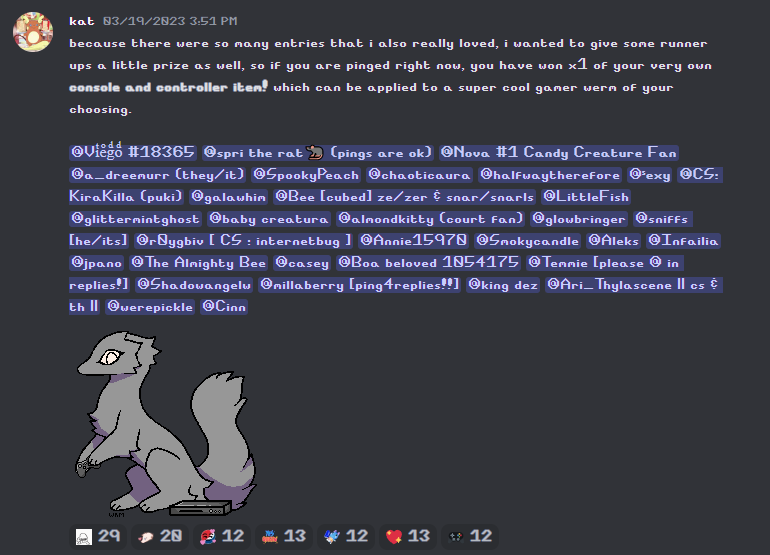The image size is (770, 555).
Task: Add the 'Yes Queen' reaction with 13
Action: [284, 536]
